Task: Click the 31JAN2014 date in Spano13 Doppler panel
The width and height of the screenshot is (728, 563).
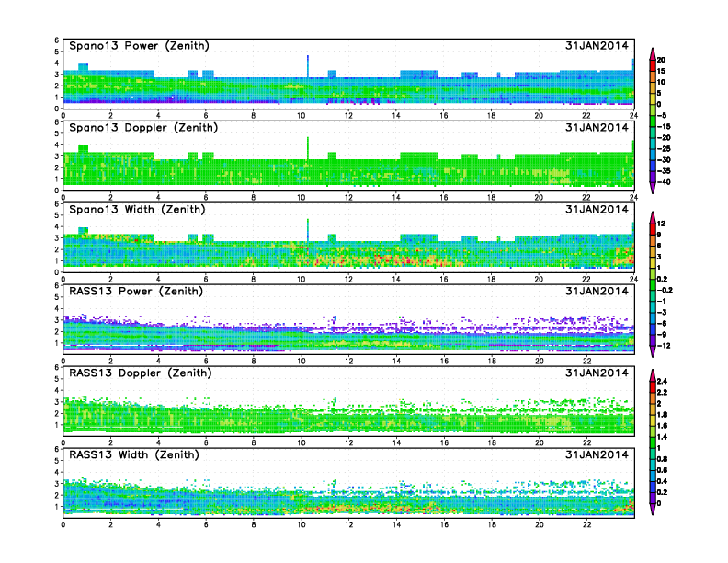Action: [597, 127]
